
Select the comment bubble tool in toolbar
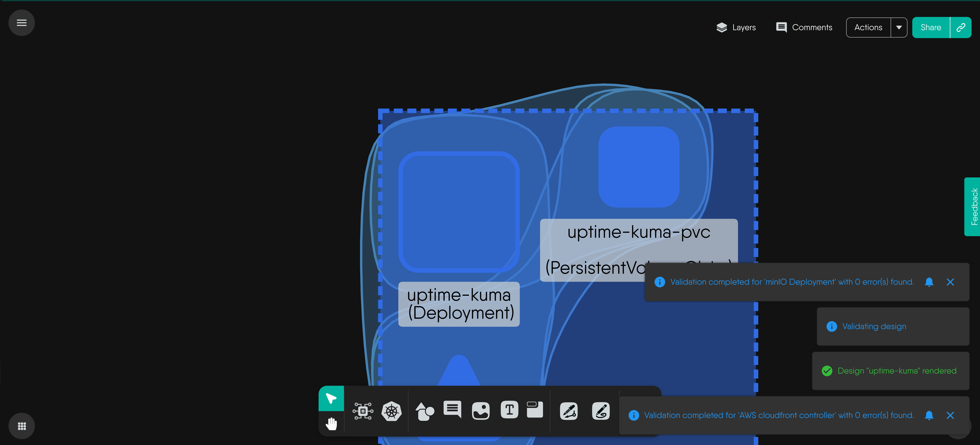[x=452, y=410]
